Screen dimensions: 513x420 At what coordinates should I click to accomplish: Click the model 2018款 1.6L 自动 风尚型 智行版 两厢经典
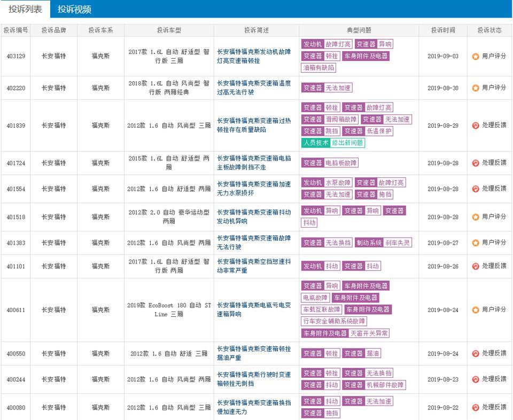pyautogui.click(x=169, y=88)
